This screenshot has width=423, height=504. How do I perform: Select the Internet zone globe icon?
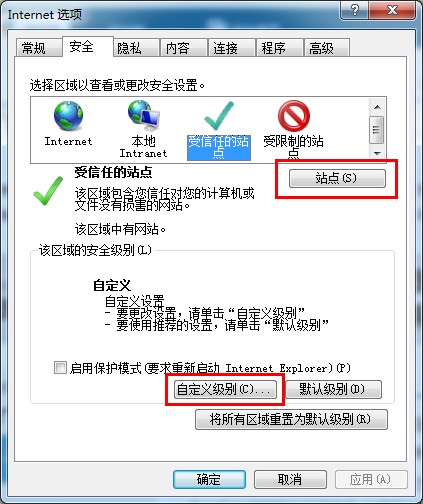pos(69,116)
